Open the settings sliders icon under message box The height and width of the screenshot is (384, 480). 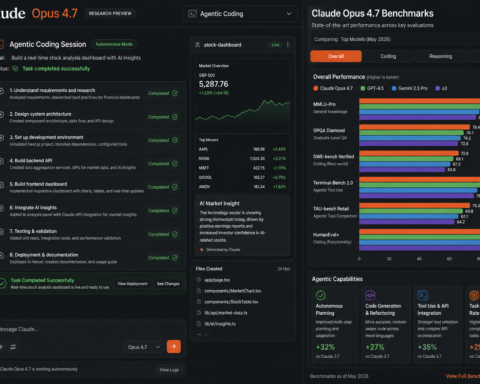(x=13, y=347)
